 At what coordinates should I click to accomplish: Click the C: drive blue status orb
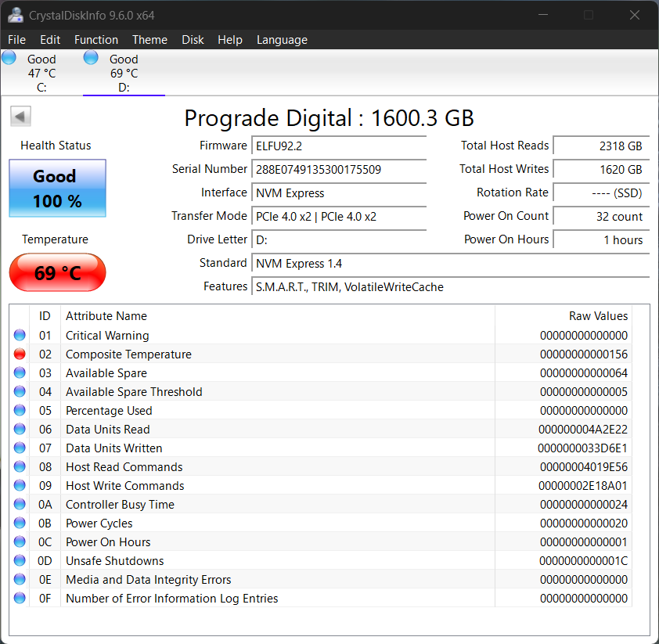tap(9, 57)
